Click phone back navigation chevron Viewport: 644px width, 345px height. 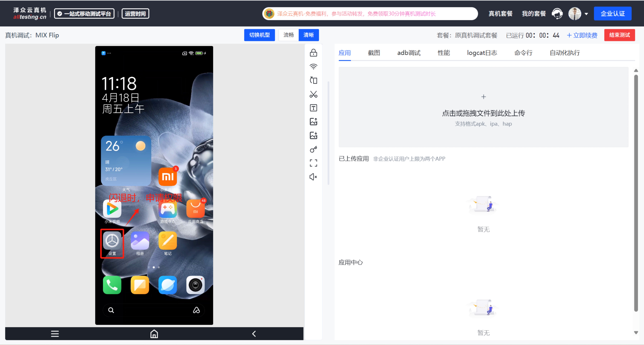pos(254,334)
